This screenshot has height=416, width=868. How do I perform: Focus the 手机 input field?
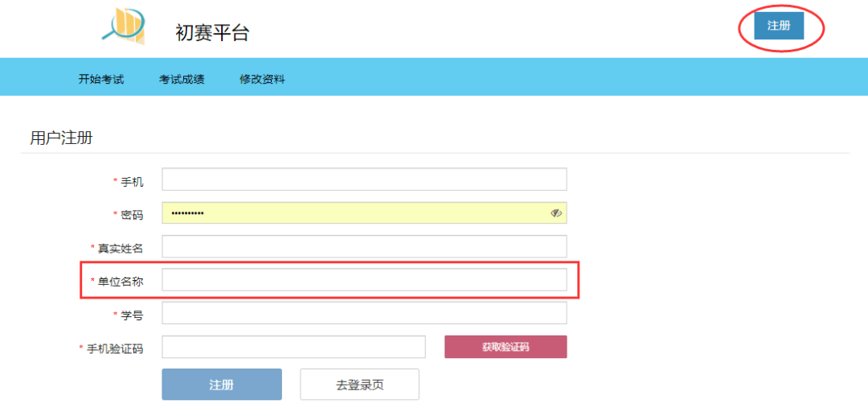(364, 179)
